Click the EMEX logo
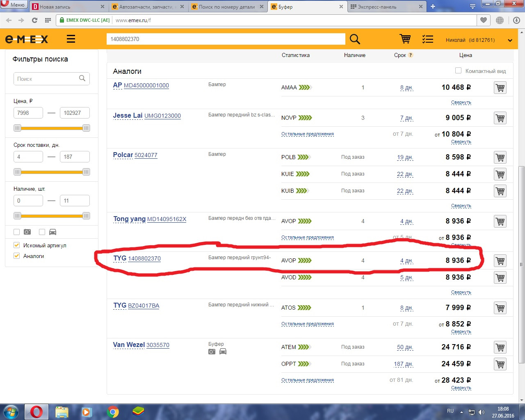Screen dimensions: 525x420 [27, 39]
